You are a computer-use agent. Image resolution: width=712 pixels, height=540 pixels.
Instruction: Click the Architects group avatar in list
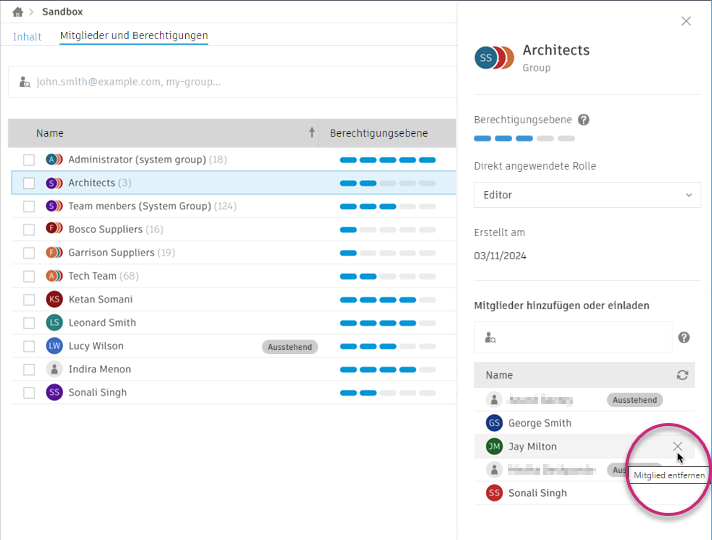coord(54,183)
